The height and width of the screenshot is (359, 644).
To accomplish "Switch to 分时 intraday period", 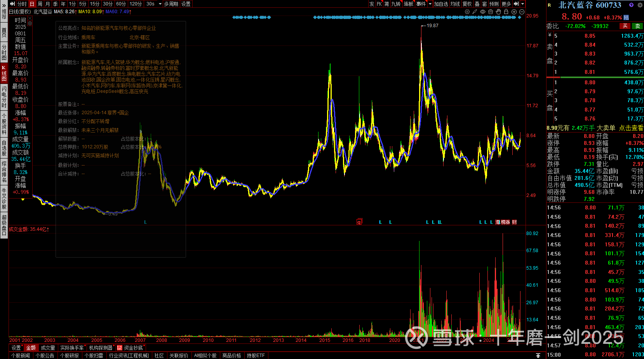I will [x=22, y=4].
